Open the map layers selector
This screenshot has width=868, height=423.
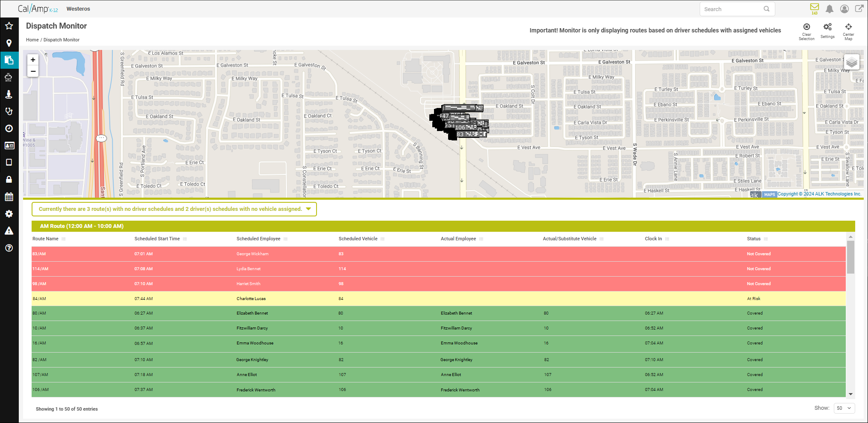[852, 62]
